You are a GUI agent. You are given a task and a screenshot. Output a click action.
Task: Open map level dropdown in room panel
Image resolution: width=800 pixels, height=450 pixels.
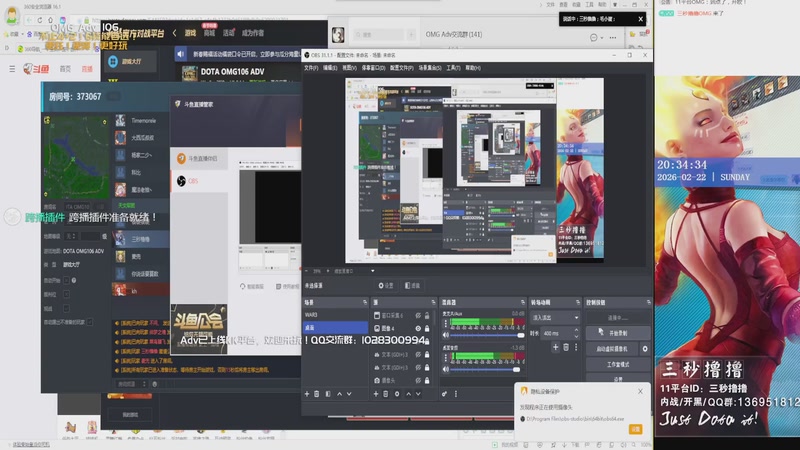click(x=70, y=236)
